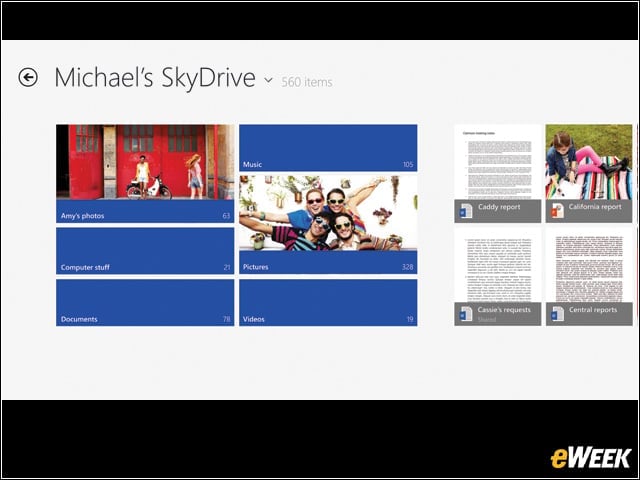The height and width of the screenshot is (480, 640).
Task: Click the 560 items count label
Action: (307, 82)
